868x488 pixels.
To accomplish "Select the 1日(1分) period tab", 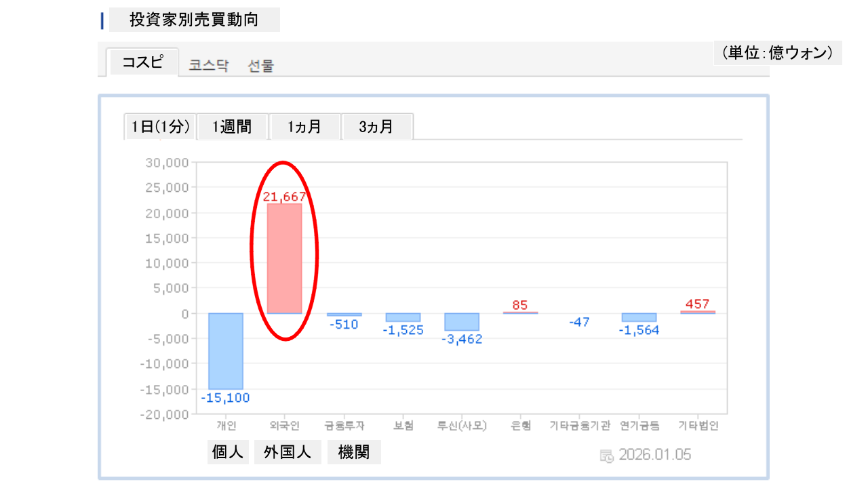I will point(160,127).
